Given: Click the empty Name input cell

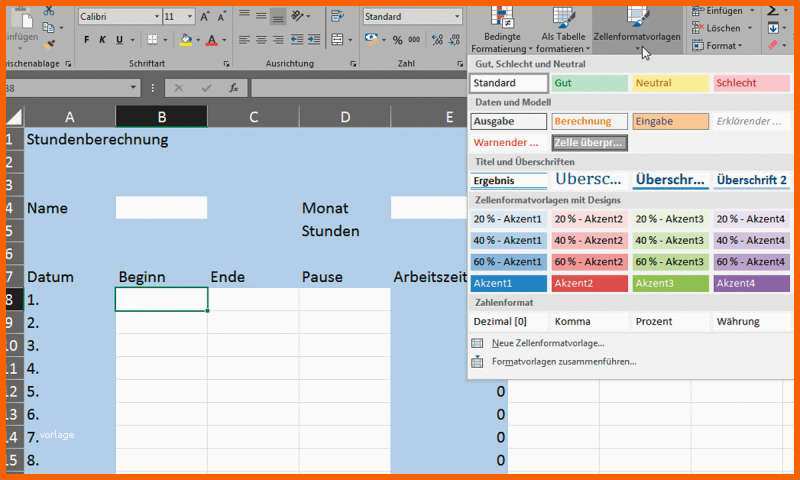Looking at the screenshot, I should tap(161, 208).
